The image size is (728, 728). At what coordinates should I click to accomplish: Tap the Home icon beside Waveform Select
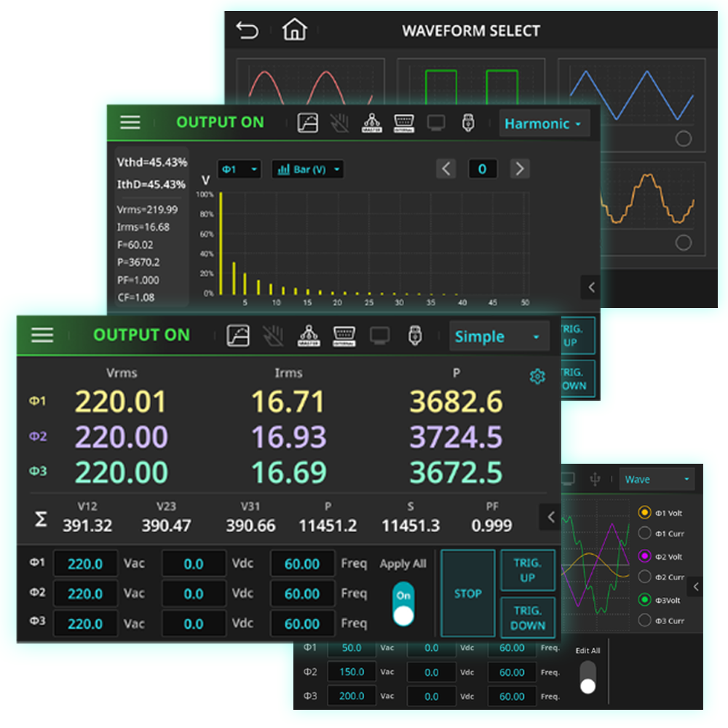[x=295, y=31]
